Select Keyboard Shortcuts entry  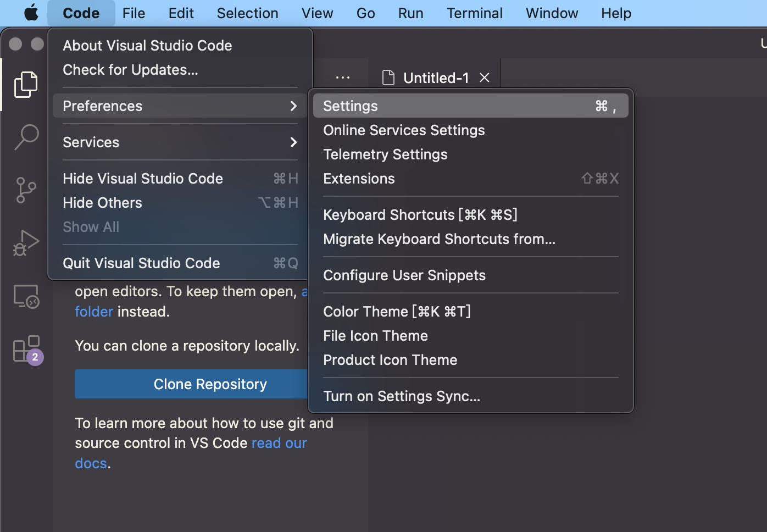coord(471,215)
